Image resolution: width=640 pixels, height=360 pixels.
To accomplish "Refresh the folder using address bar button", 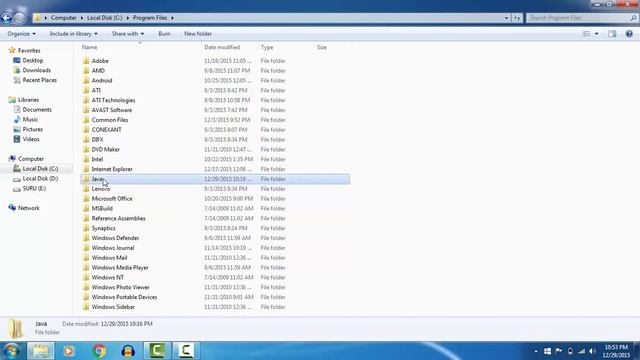I will click(517, 18).
